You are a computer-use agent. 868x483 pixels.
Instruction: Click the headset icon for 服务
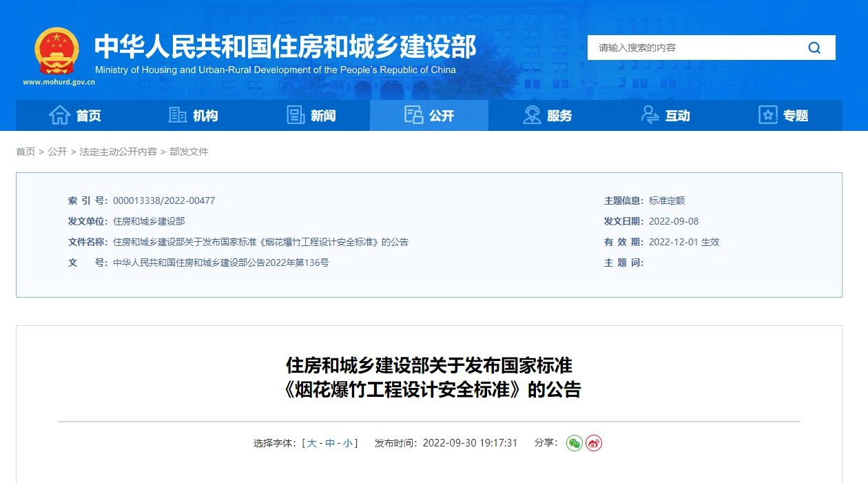click(532, 115)
